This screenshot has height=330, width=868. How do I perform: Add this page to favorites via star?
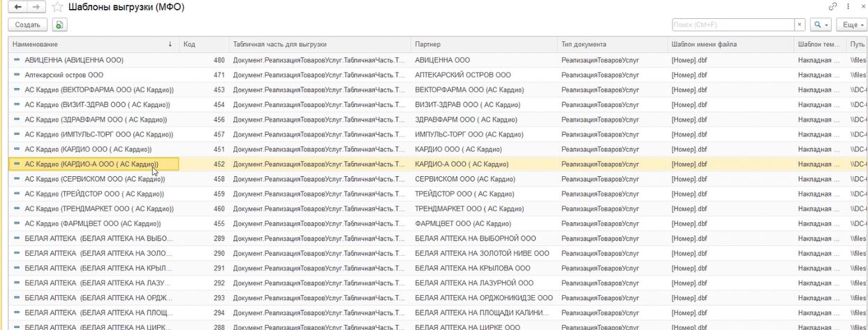click(x=58, y=6)
